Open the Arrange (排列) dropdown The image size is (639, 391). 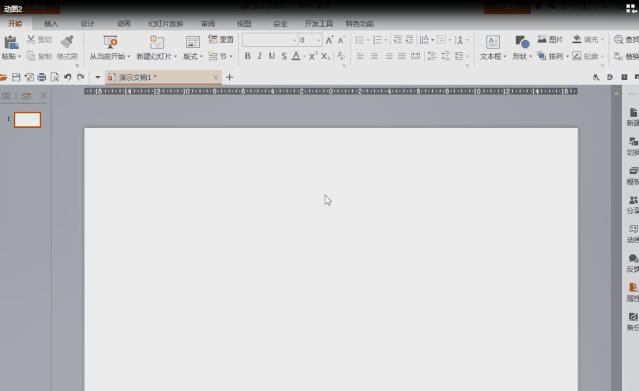553,56
